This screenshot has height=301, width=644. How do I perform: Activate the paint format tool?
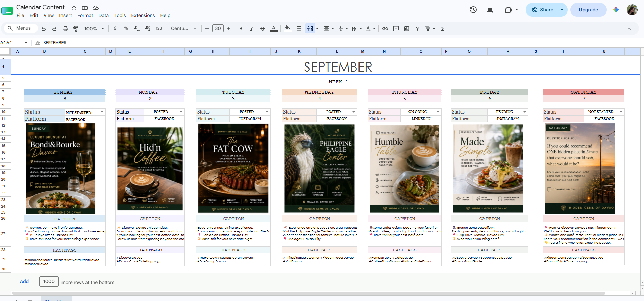click(x=76, y=29)
